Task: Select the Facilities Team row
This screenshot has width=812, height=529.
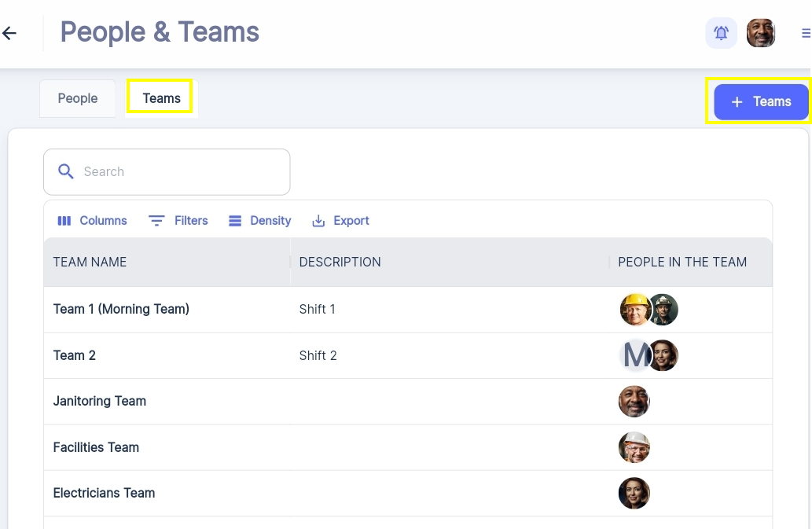Action: [96, 447]
